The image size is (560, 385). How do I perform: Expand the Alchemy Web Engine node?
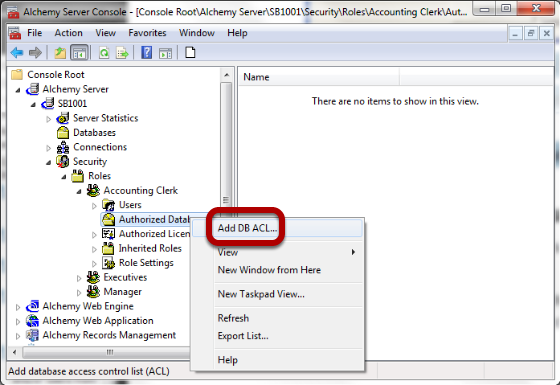pos(18,307)
